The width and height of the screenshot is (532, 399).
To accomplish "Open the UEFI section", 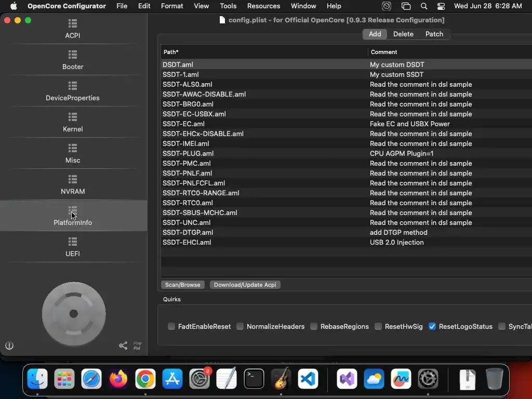I will point(73,247).
